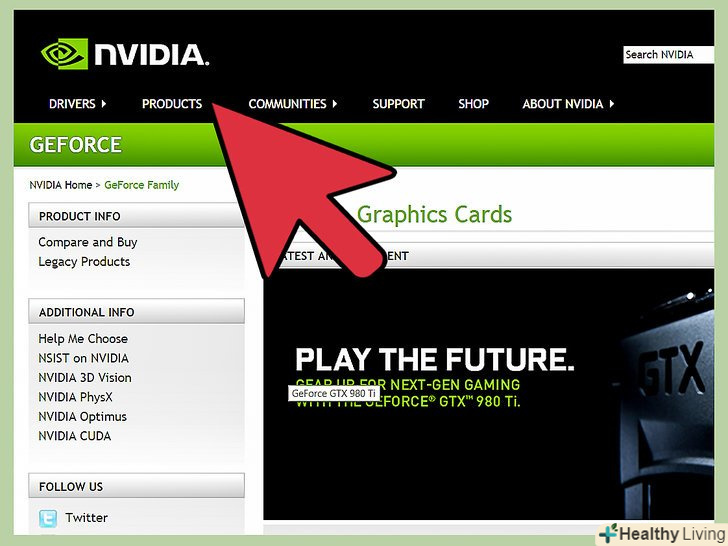Image resolution: width=728 pixels, height=546 pixels.
Task: Open the Compare and Buy link
Action: [x=88, y=242]
